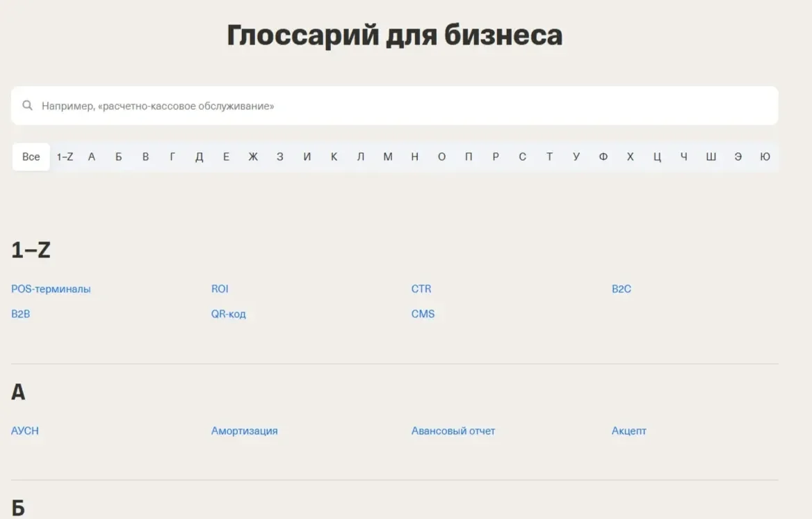Viewport: 812px width, 519px height.
Task: Filter glossary by letter Х
Action: [x=631, y=157]
